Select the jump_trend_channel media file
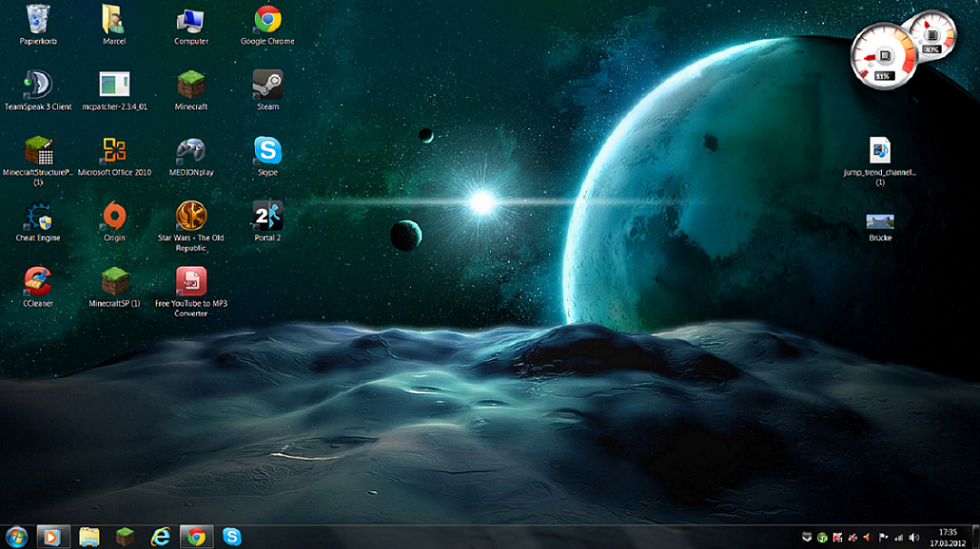This screenshot has height=549, width=980. click(879, 152)
